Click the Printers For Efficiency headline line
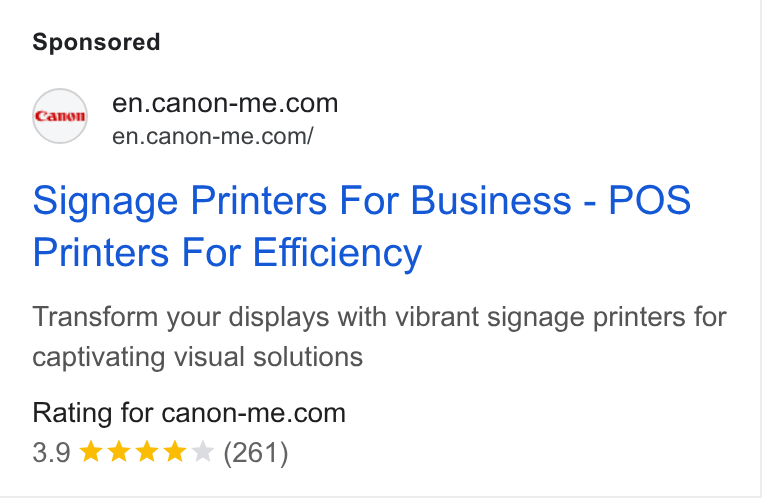Viewport: 762px width, 498px height. click(x=227, y=253)
